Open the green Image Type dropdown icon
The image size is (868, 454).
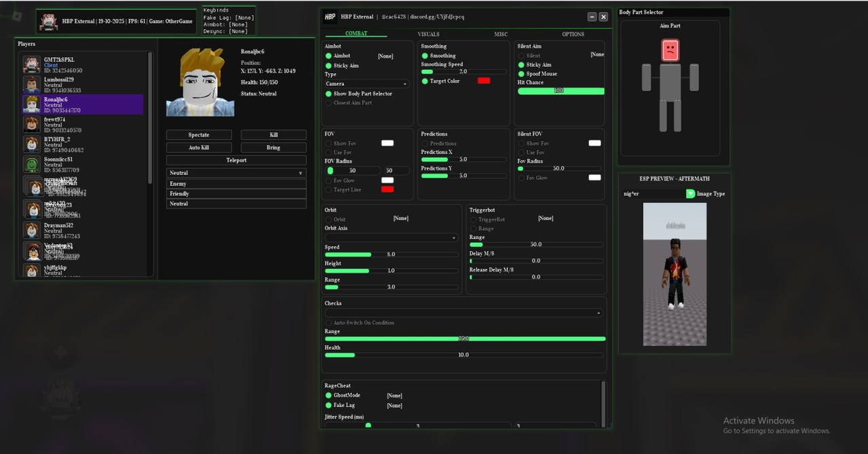(690, 193)
